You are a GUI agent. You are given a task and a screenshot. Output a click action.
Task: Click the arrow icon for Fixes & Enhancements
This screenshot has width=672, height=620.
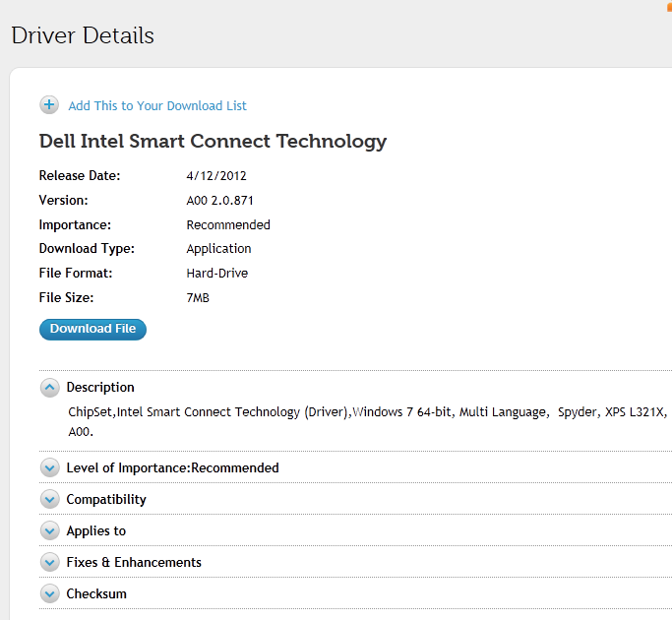[50, 563]
